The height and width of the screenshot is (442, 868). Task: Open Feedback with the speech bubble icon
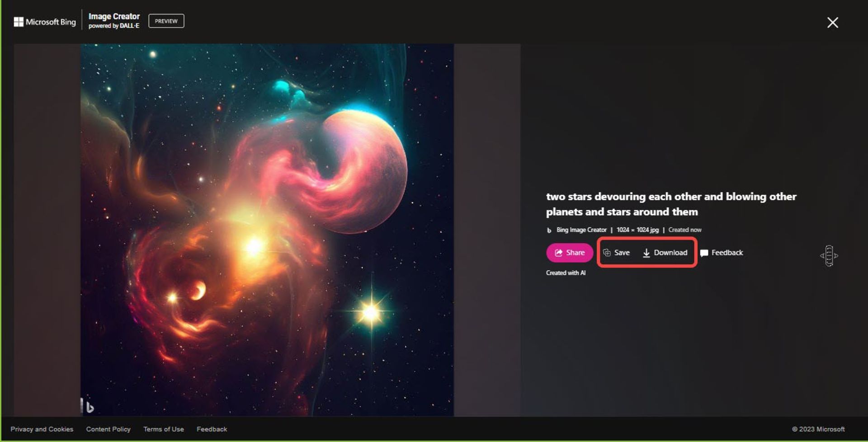(722, 253)
